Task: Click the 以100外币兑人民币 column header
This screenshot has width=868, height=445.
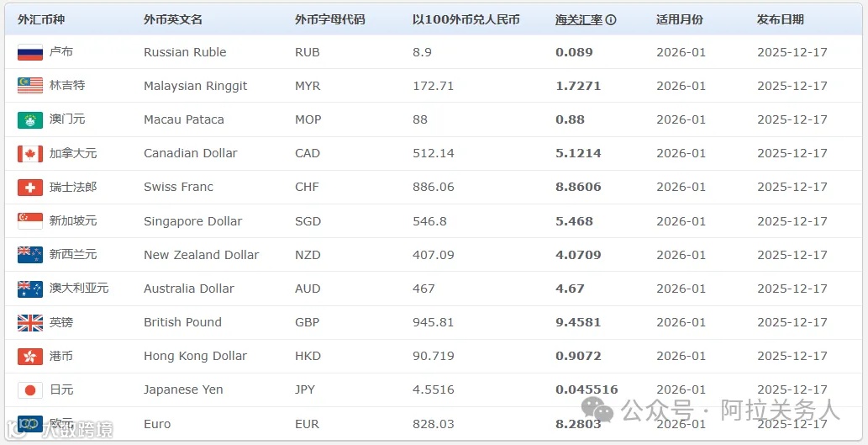Action: point(466,19)
